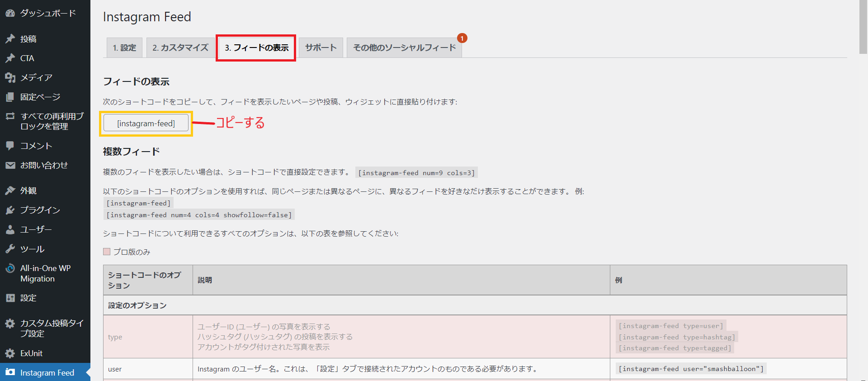Select the 3. フィードの表示 tab
This screenshot has height=381, width=868.
(x=256, y=48)
